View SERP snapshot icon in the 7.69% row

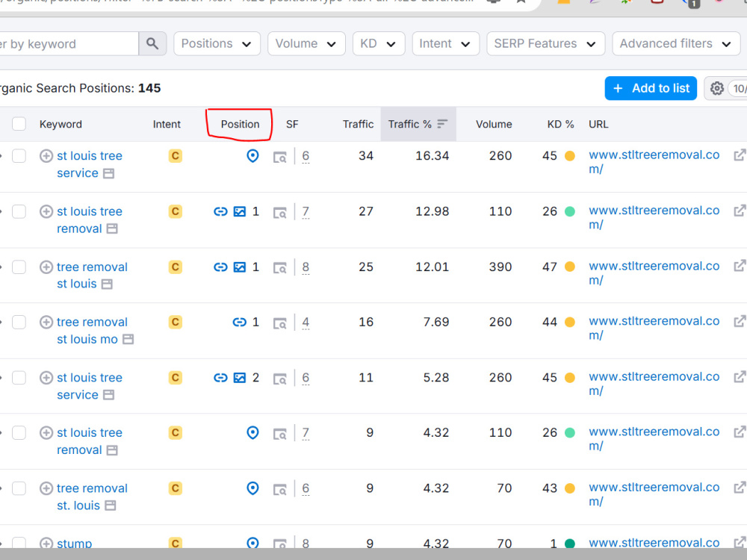280,323
